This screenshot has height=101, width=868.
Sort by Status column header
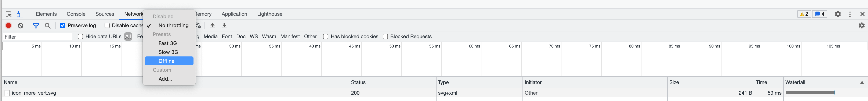pos(393,82)
